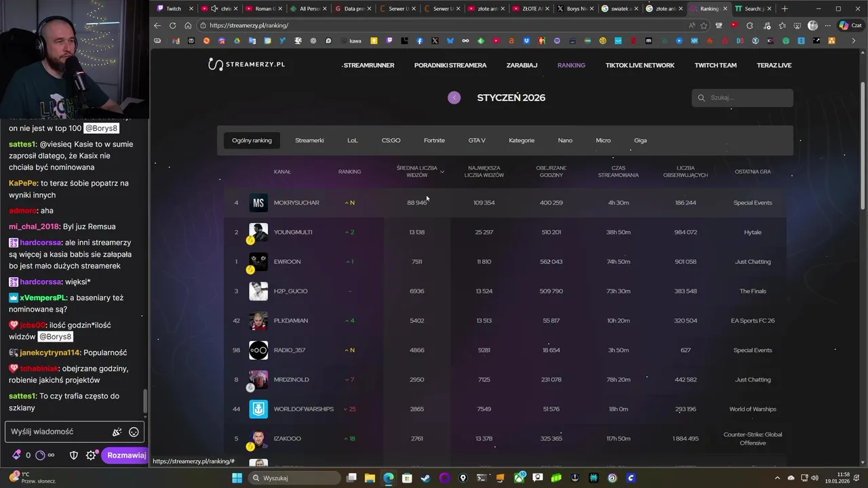Open the kawa bookmark in bookmarks bar

click(x=351, y=41)
